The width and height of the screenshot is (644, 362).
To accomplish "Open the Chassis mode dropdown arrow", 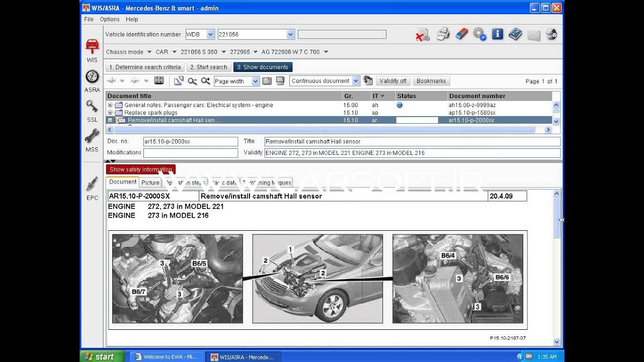I will 149,52.
